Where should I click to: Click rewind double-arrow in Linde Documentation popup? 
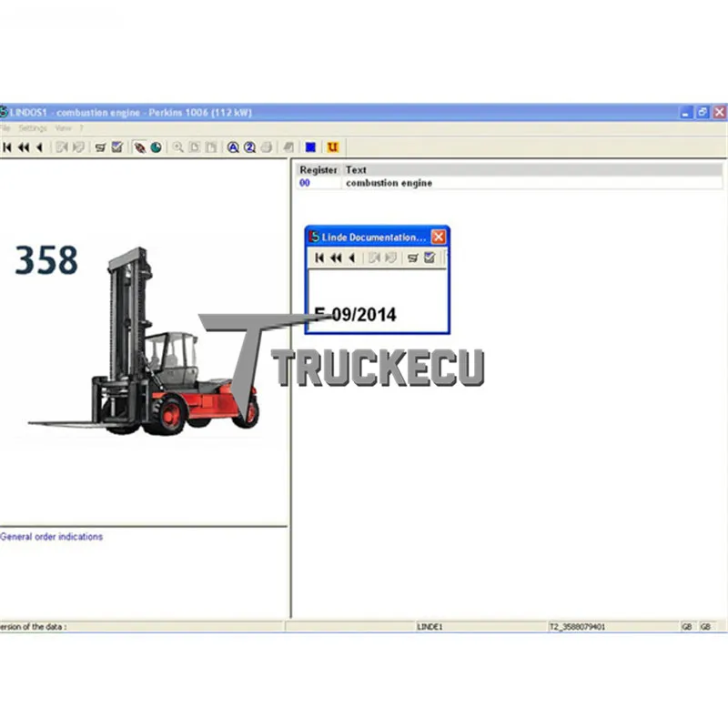336,258
